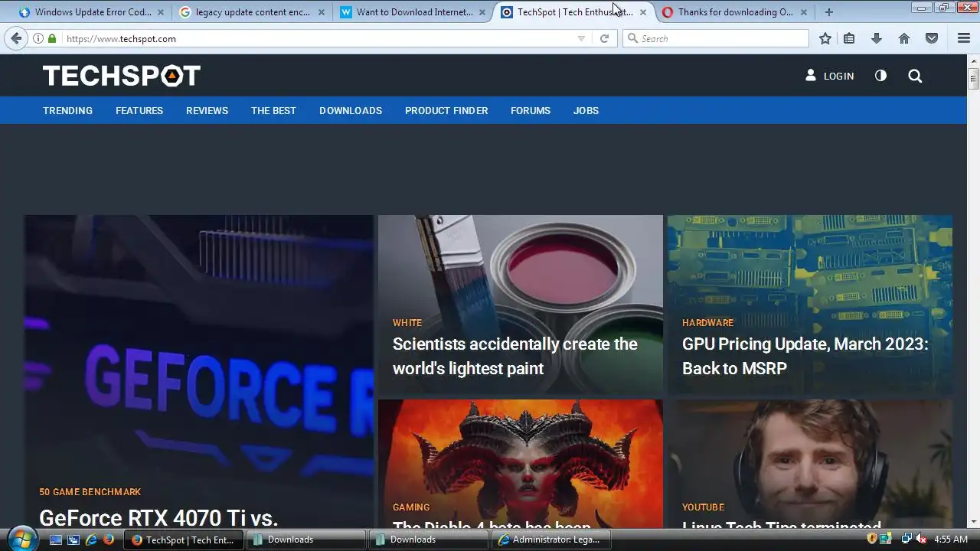The image size is (980, 551).
Task: Click the TechSpot logo
Action: tap(122, 75)
